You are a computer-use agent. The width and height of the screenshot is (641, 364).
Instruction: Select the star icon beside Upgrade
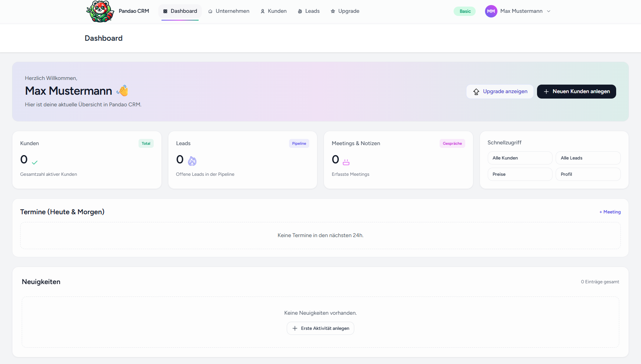click(333, 11)
